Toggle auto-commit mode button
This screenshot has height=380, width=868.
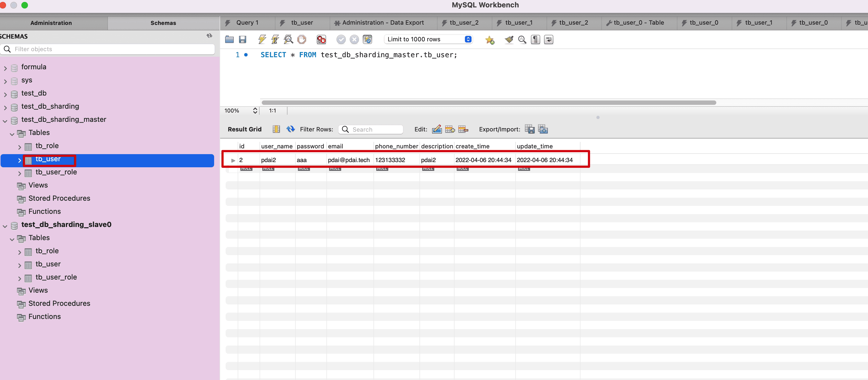point(367,39)
